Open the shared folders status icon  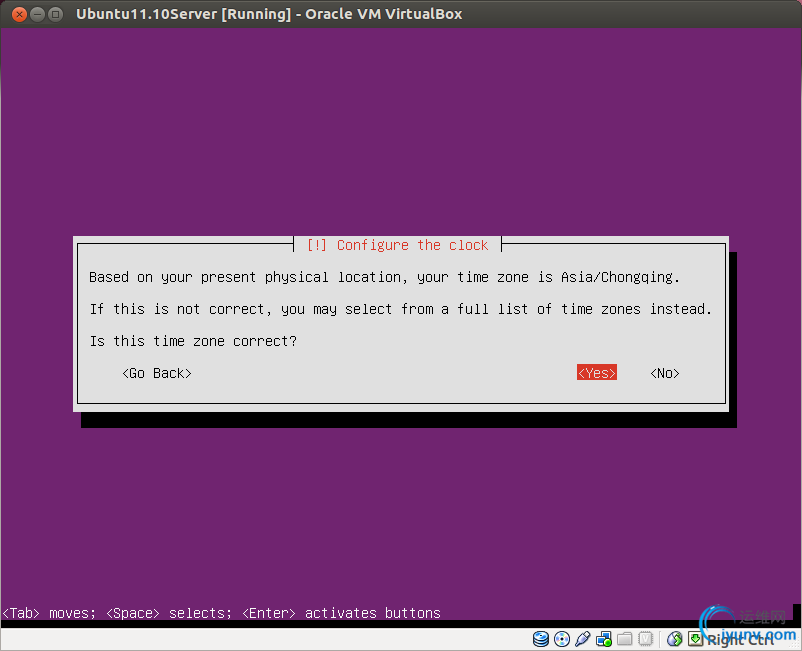[625, 639]
